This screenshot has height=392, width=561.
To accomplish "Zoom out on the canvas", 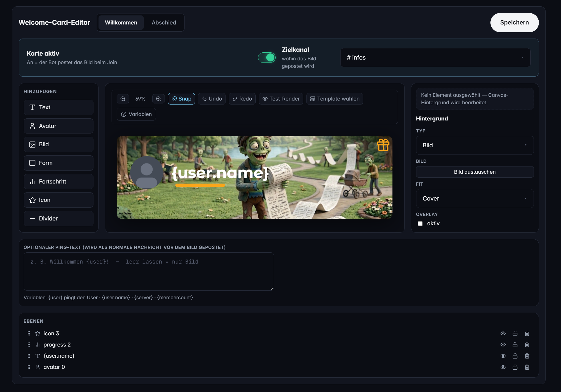I will pos(123,99).
